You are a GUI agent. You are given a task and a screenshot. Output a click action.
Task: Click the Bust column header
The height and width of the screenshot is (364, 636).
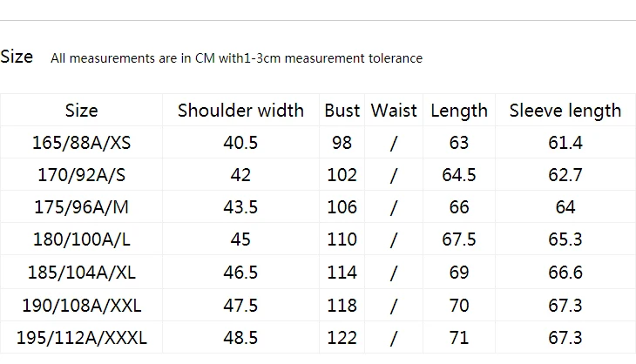click(x=342, y=111)
